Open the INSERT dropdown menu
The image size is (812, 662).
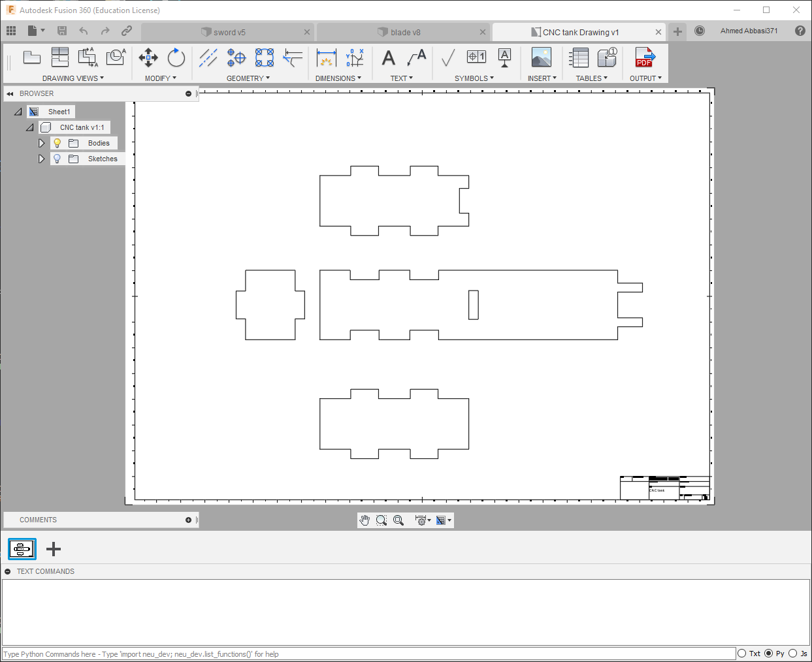pyautogui.click(x=542, y=78)
